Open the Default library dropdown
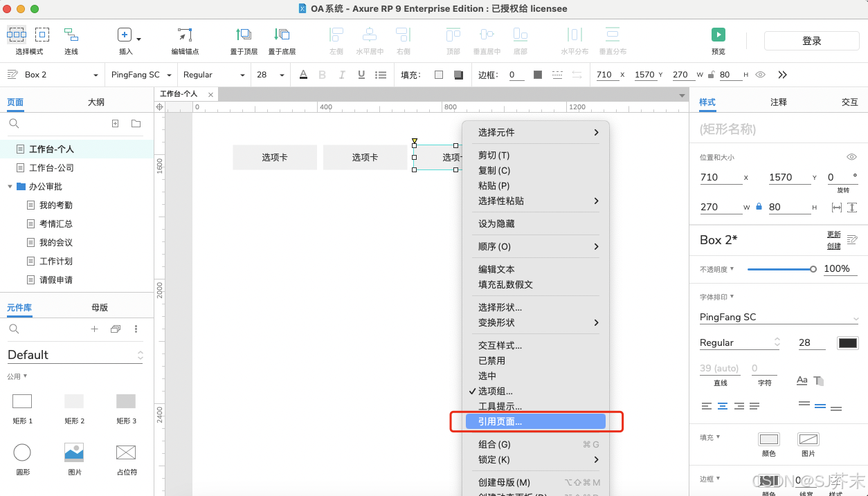 pyautogui.click(x=75, y=355)
